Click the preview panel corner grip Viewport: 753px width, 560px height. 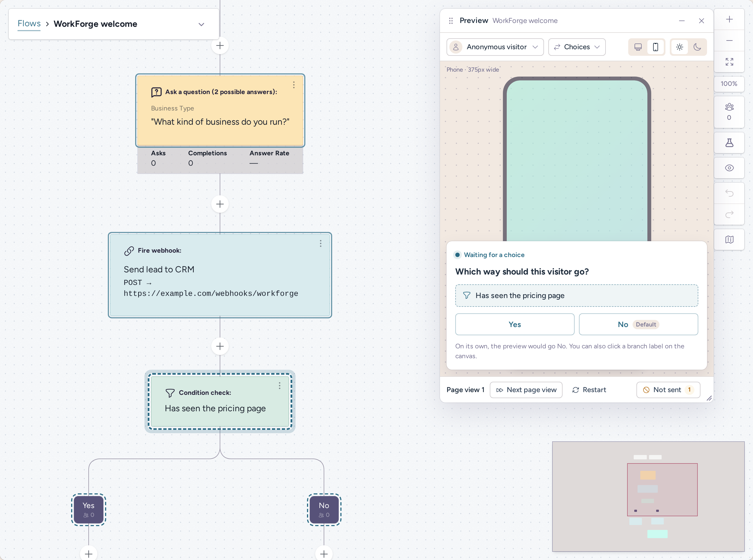pyautogui.click(x=709, y=398)
